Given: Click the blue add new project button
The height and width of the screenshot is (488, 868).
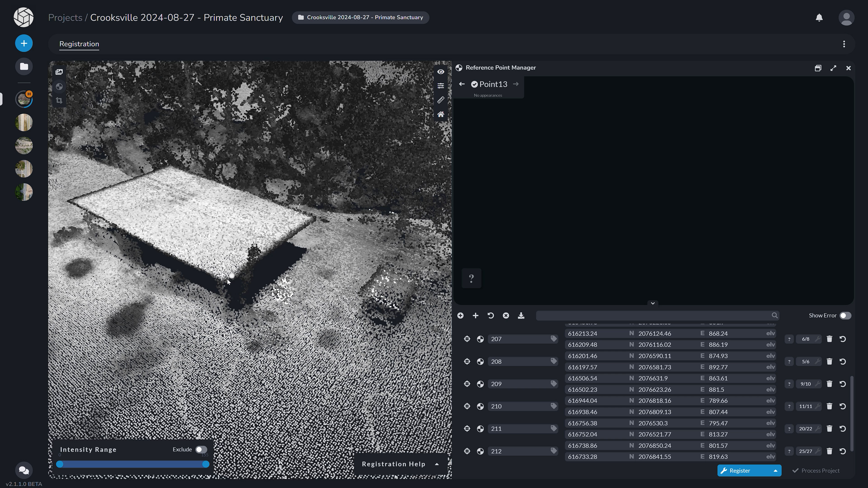Looking at the screenshot, I should tap(24, 43).
